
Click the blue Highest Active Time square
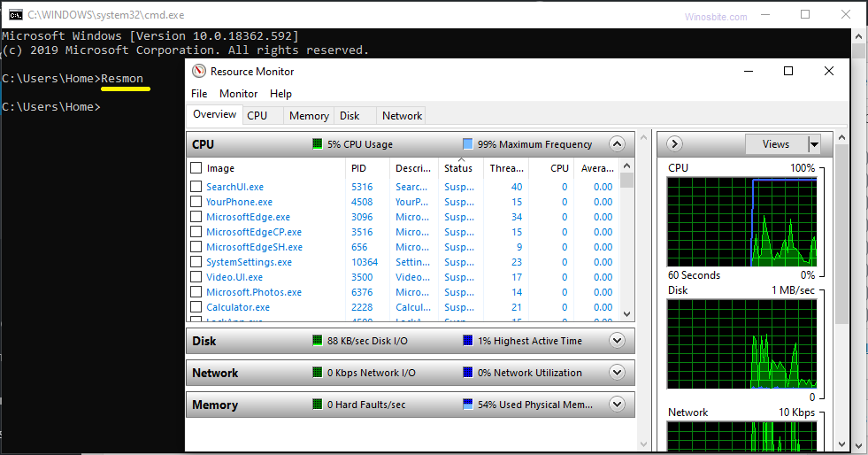coord(468,341)
